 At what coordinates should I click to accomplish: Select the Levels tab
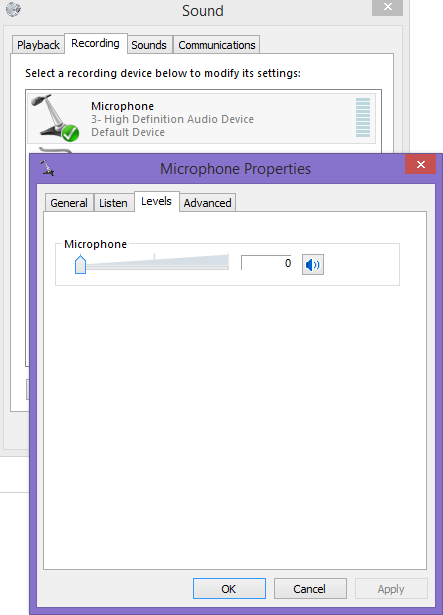point(157,201)
